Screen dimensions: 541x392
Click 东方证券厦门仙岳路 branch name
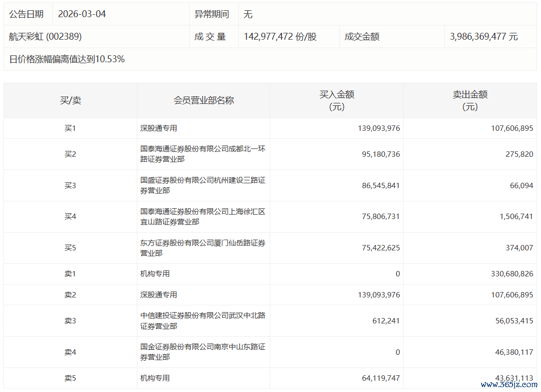[203, 248]
